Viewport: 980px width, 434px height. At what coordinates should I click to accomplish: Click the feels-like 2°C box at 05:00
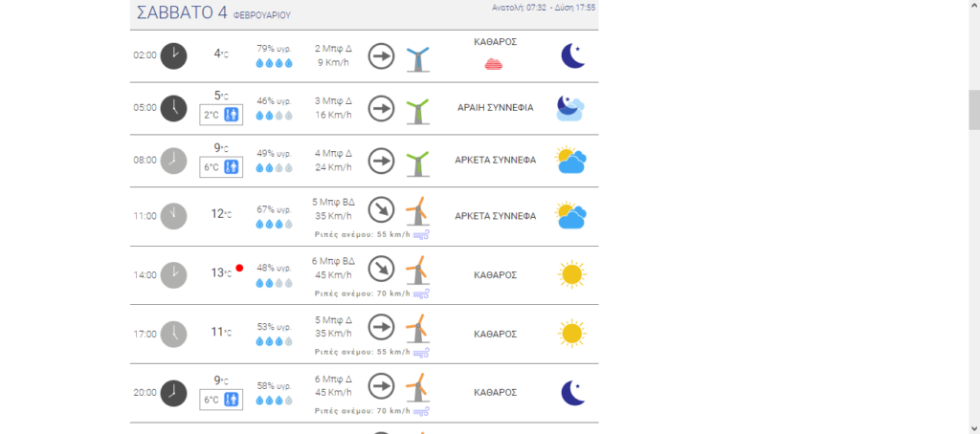(x=221, y=115)
